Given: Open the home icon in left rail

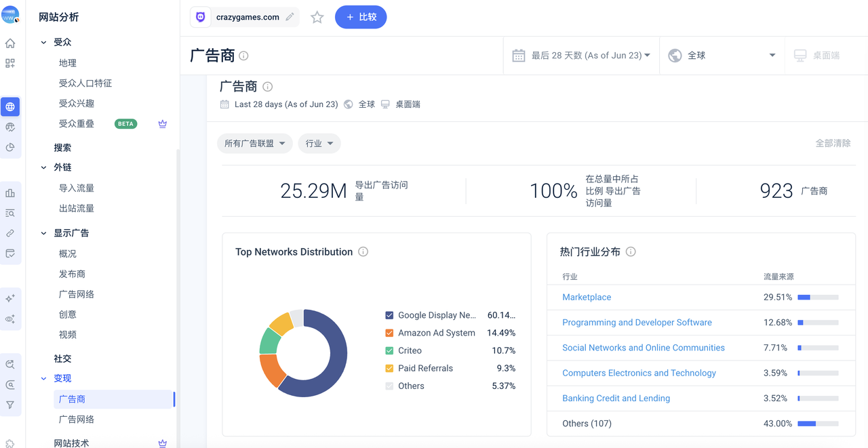Looking at the screenshot, I should (10, 43).
